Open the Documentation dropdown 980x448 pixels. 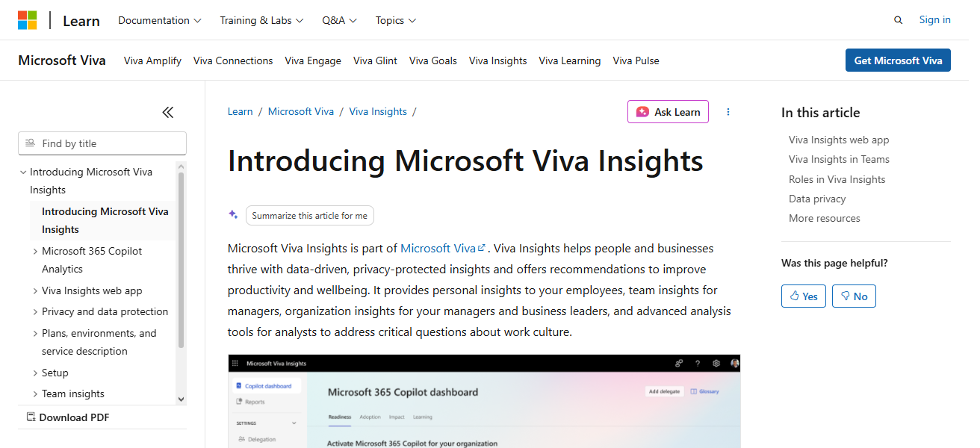[x=159, y=20]
